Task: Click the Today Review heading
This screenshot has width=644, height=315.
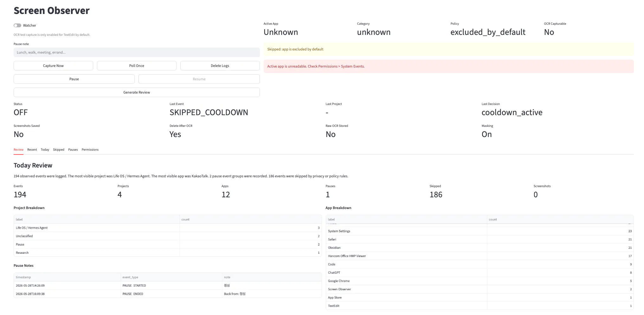Action: [x=33, y=165]
